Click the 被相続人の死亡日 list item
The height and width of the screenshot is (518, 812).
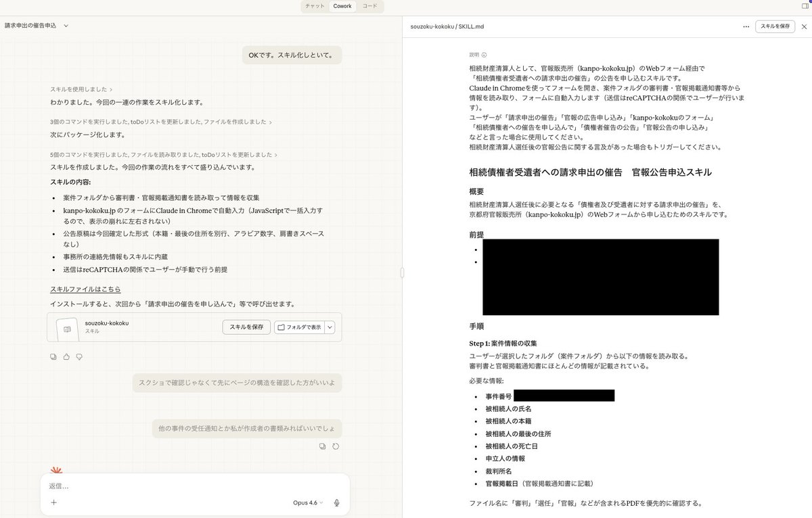tap(512, 446)
